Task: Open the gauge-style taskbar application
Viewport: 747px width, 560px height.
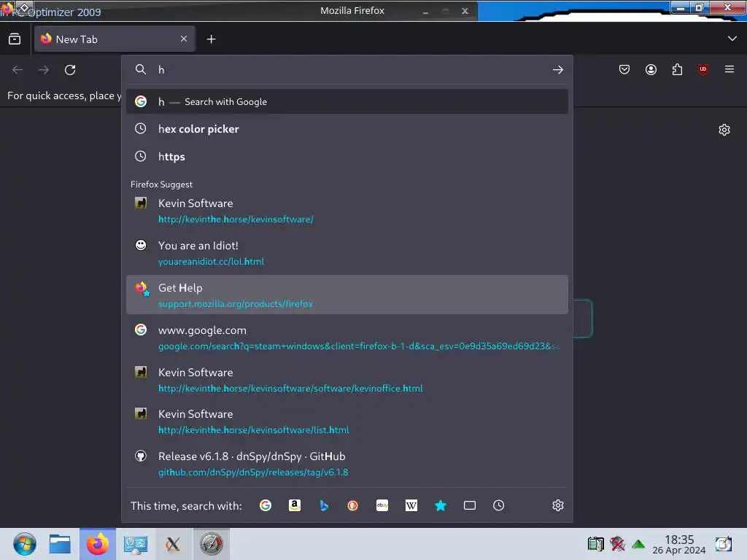Action: pyautogui.click(x=211, y=544)
